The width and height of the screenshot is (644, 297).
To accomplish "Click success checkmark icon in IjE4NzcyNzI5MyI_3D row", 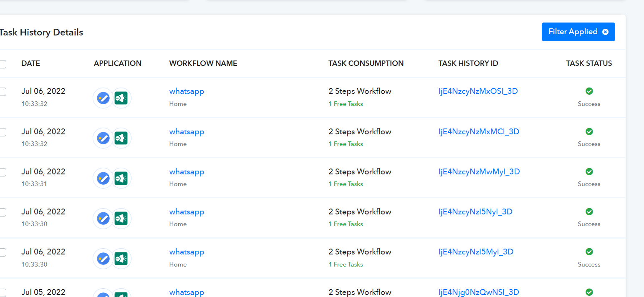I will click(589, 252).
